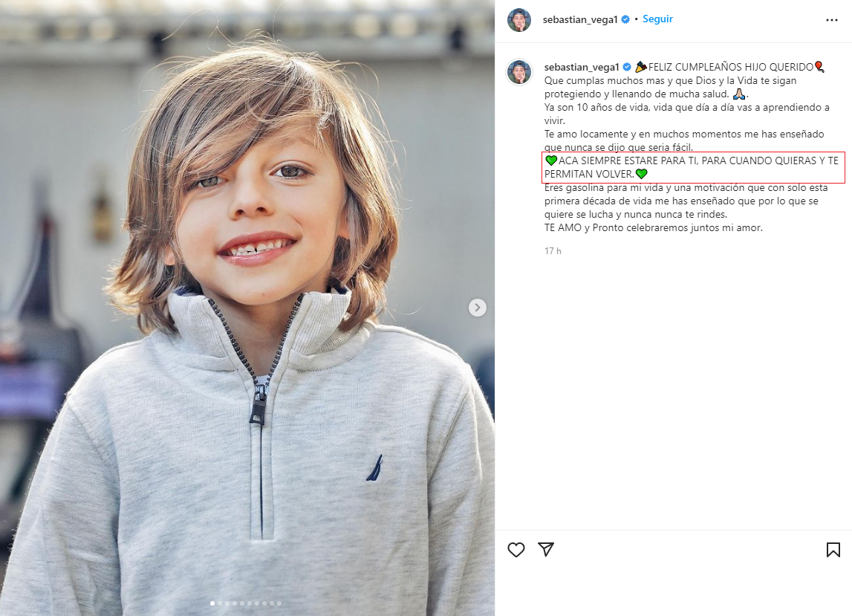Click the verified badge in post header
The height and width of the screenshot is (616, 852).
(x=625, y=20)
